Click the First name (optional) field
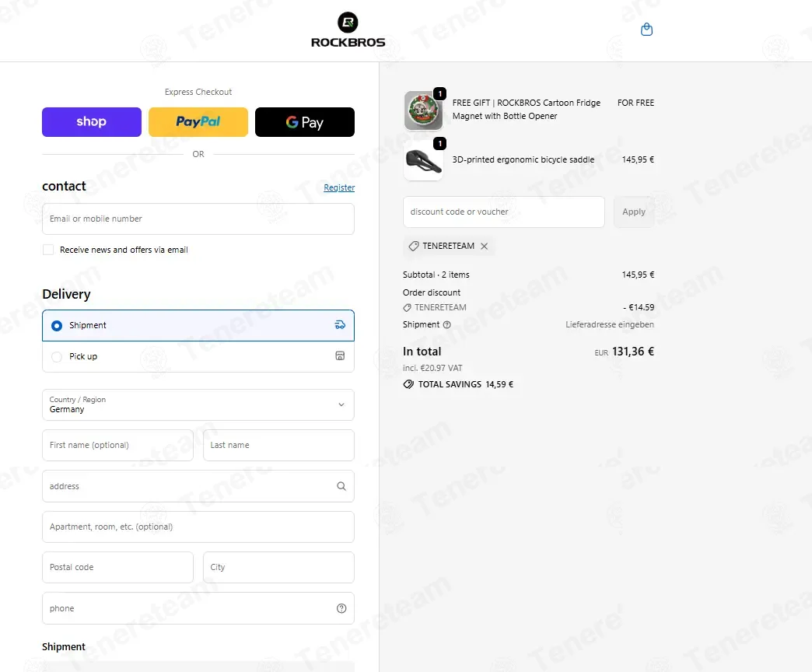Screen dimensions: 812x672 (117, 445)
